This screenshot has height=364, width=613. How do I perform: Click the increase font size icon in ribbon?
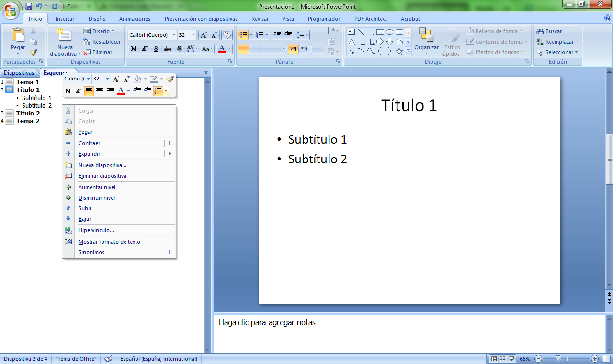click(x=204, y=35)
